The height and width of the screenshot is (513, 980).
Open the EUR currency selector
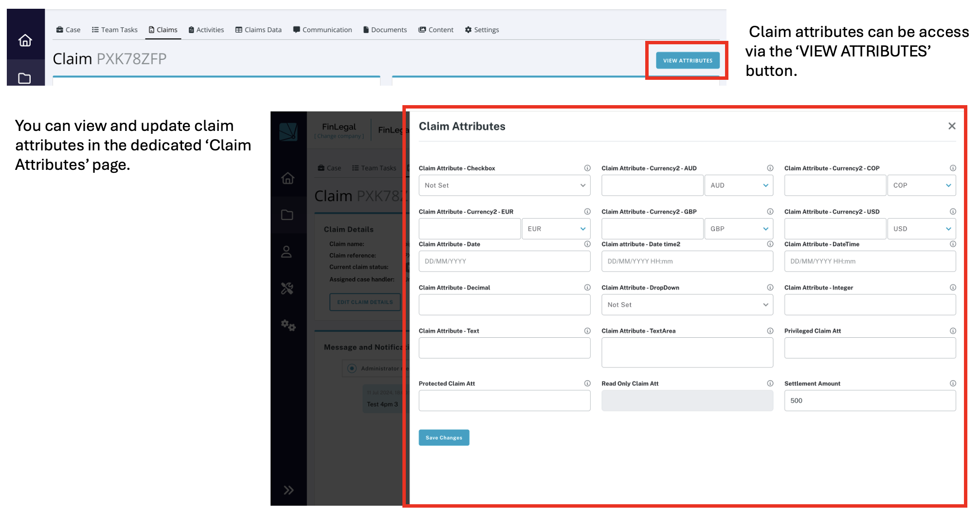[556, 228]
